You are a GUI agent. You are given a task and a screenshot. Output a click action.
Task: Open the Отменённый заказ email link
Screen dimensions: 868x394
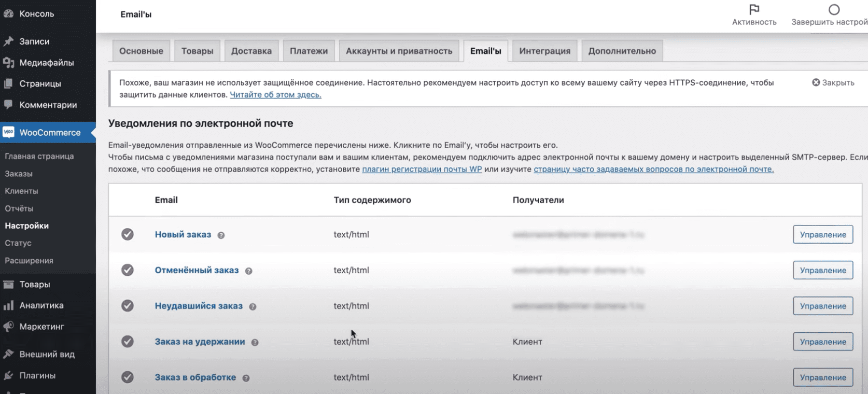coord(197,270)
